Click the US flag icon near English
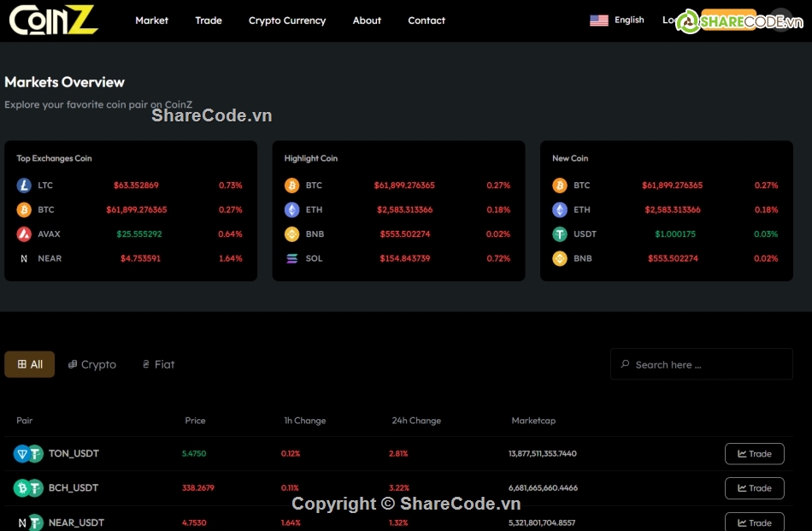This screenshot has height=531, width=812. (598, 19)
